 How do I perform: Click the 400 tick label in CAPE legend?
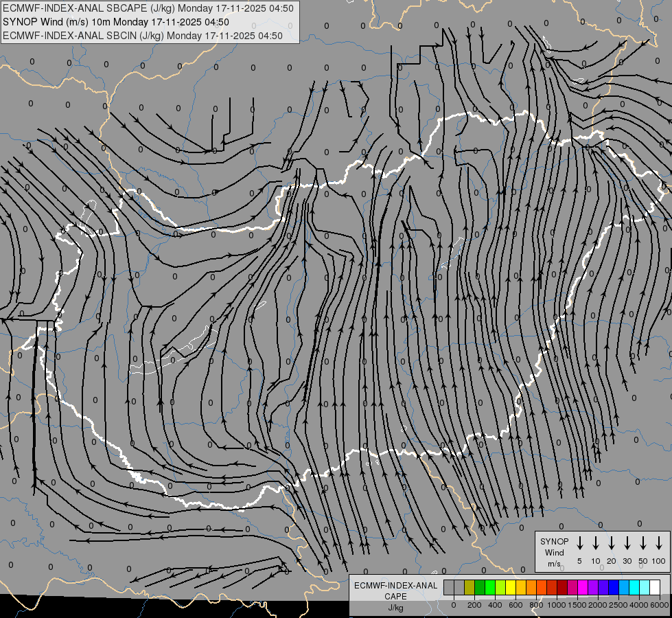click(x=495, y=605)
